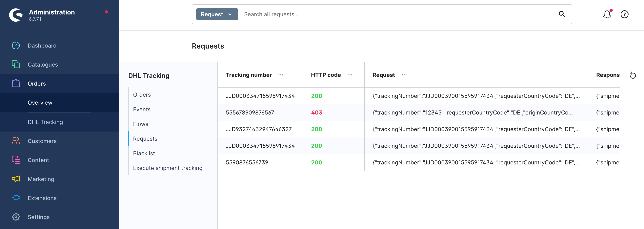644x229 pixels.
Task: Open the Overview submenu item
Action: (40, 102)
